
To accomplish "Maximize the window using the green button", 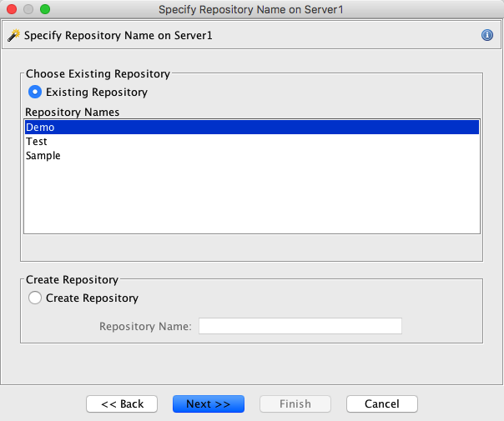I will [x=45, y=9].
